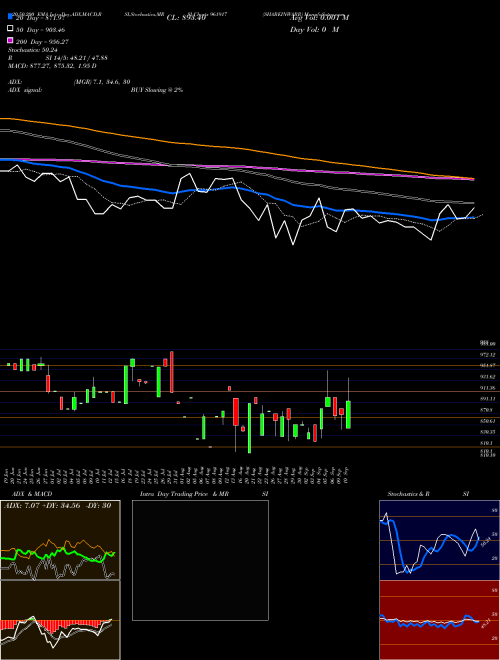
Task: Click the 'Day Vol: 0 M' label
Action: (314, 30)
